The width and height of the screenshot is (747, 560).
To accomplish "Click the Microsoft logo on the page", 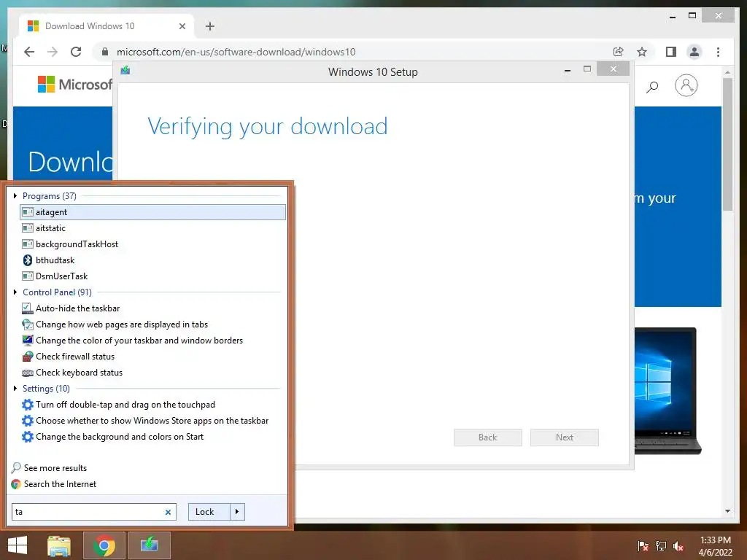I will [x=74, y=85].
